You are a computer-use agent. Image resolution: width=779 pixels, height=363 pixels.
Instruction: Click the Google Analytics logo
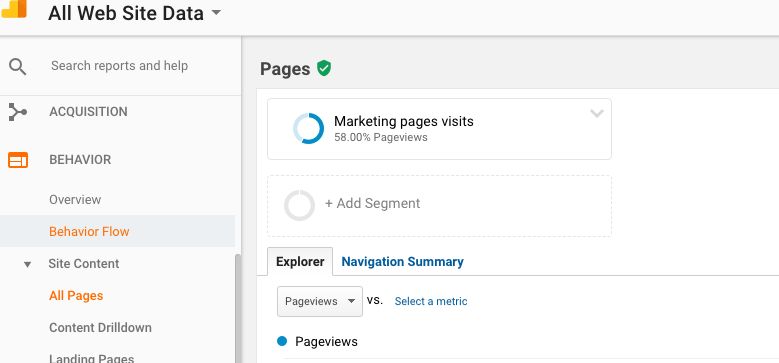coord(14,8)
